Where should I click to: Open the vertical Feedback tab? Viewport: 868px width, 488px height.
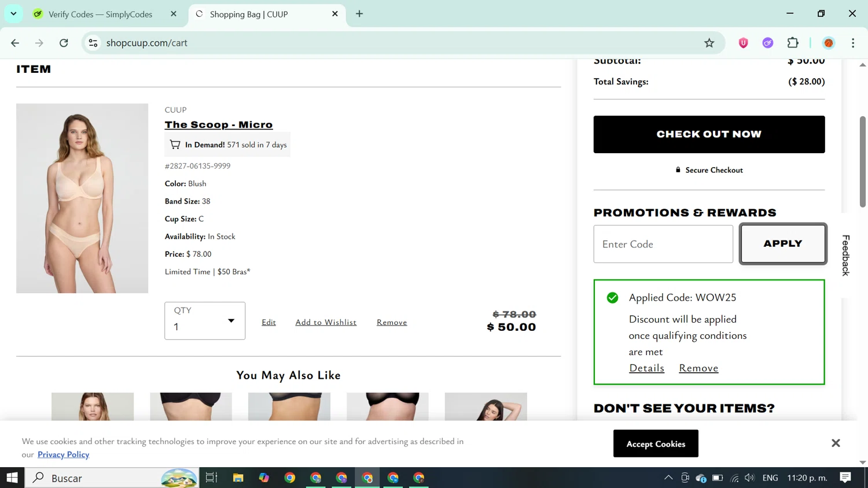pos(845,255)
